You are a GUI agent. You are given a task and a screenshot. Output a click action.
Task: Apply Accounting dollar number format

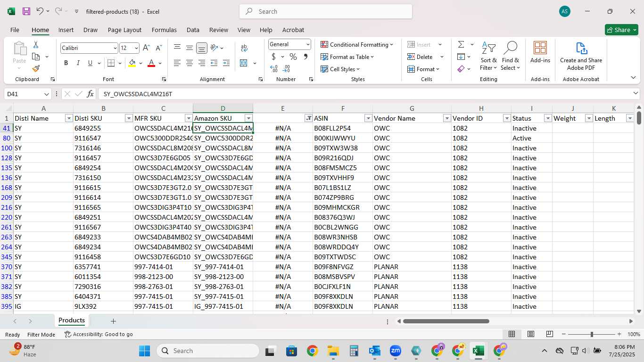click(273, 57)
